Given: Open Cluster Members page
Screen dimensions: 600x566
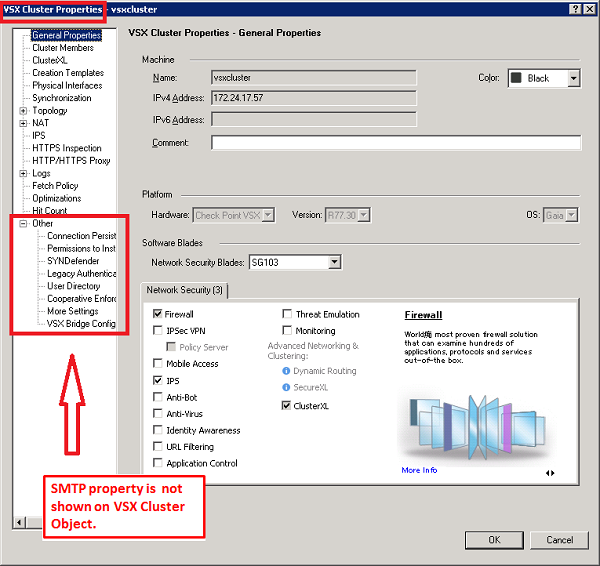Looking at the screenshot, I should [63, 48].
